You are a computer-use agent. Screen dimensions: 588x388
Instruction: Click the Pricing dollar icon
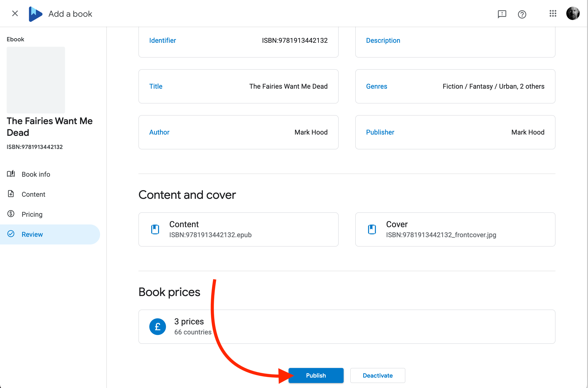(11, 214)
